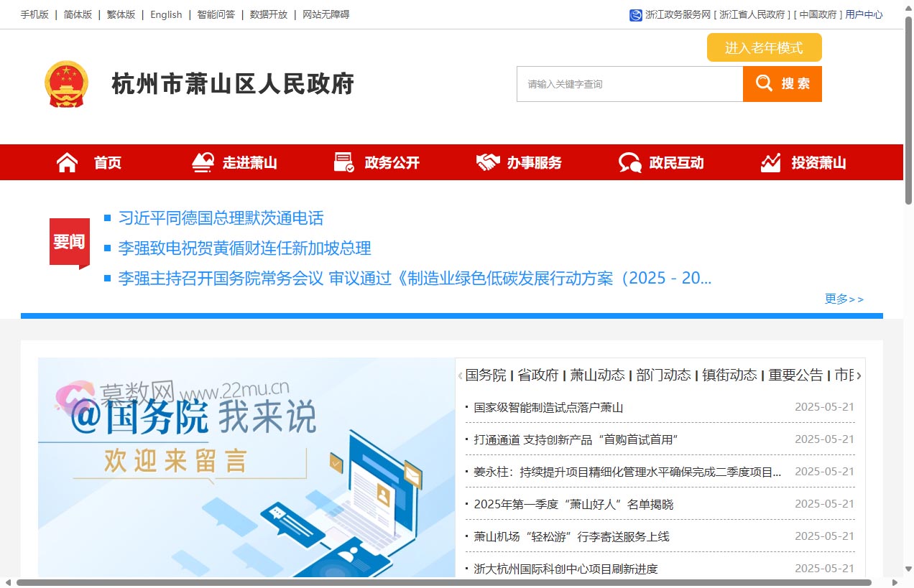The width and height of the screenshot is (914, 588).
Task: Enable 网站无障碍 accessibility mode
Action: [x=324, y=14]
